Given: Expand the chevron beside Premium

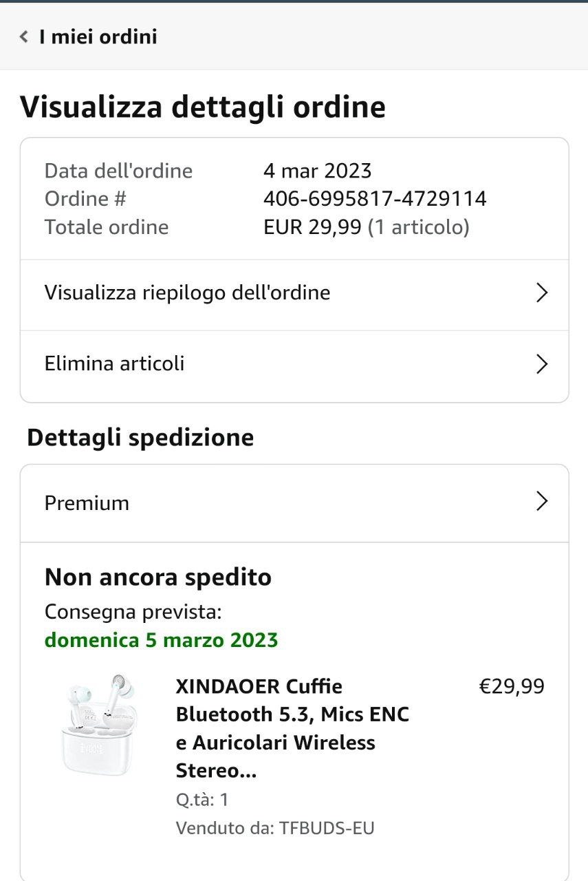Looking at the screenshot, I should pos(542,502).
